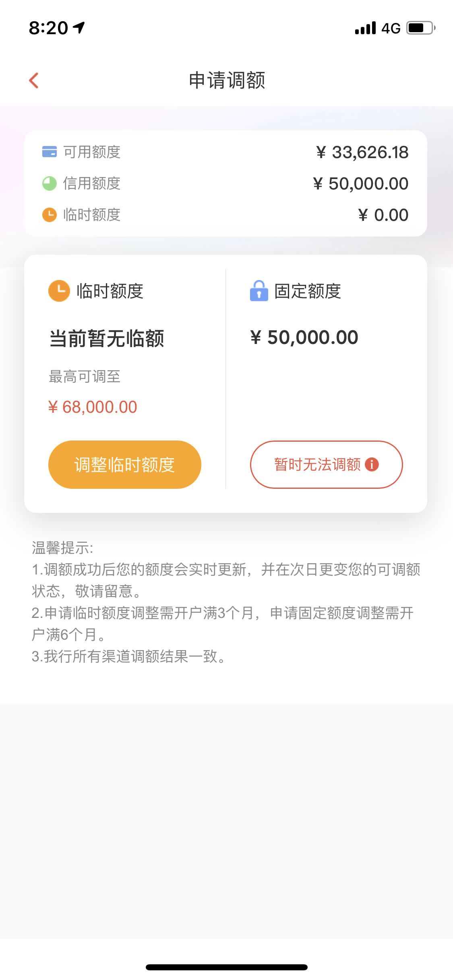The width and height of the screenshot is (453, 980).
Task: Tap the cellular signal bars icon
Action: [x=365, y=28]
